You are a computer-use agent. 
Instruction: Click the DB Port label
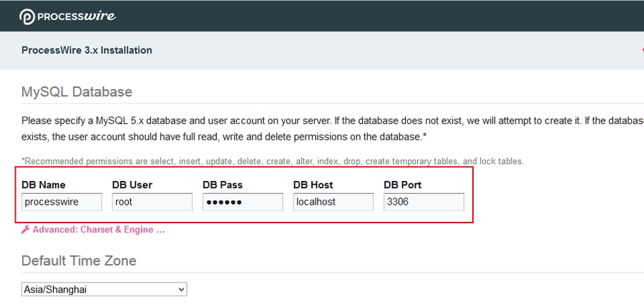(403, 185)
